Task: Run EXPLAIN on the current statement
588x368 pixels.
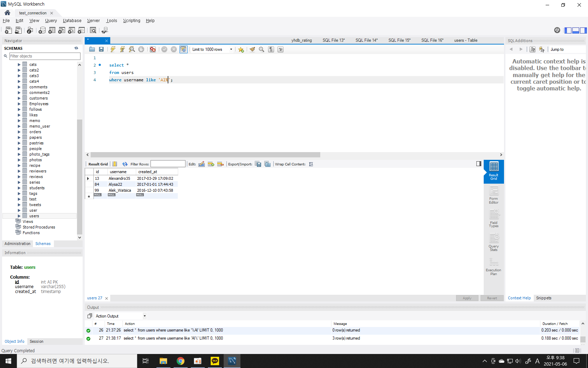Action: coord(132,49)
